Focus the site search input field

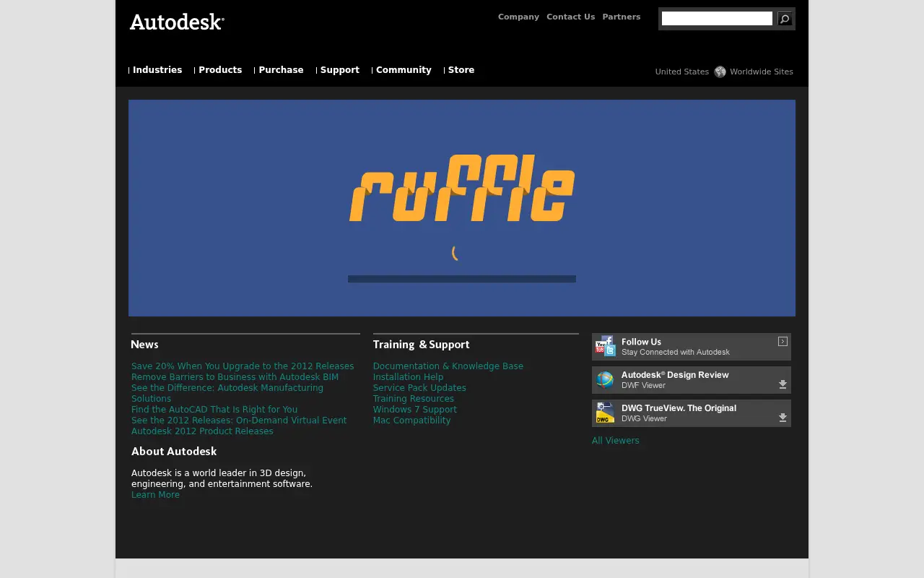(x=717, y=19)
